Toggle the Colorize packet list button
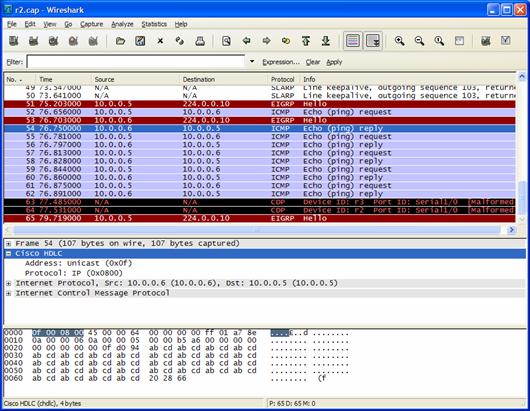This screenshot has height=411, width=530. click(x=353, y=41)
